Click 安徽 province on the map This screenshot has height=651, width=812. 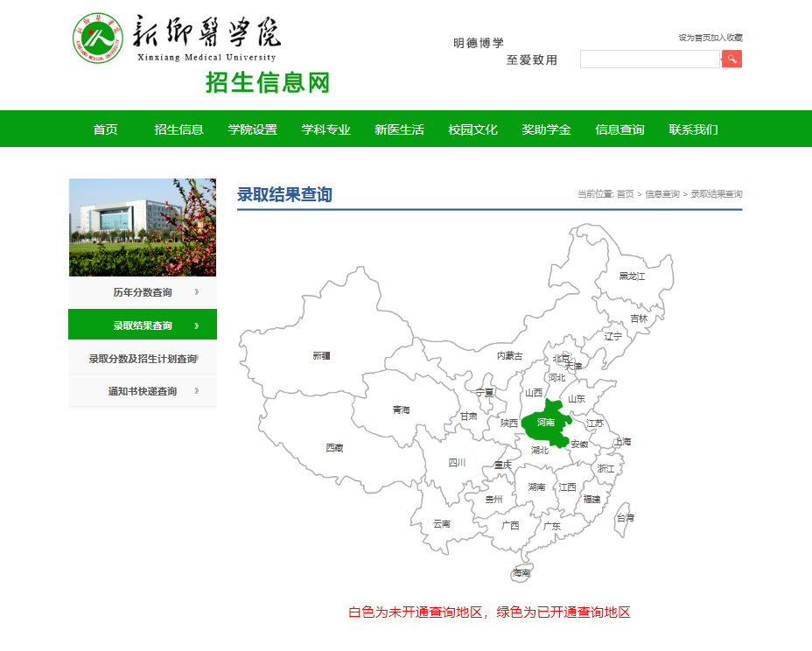(579, 444)
